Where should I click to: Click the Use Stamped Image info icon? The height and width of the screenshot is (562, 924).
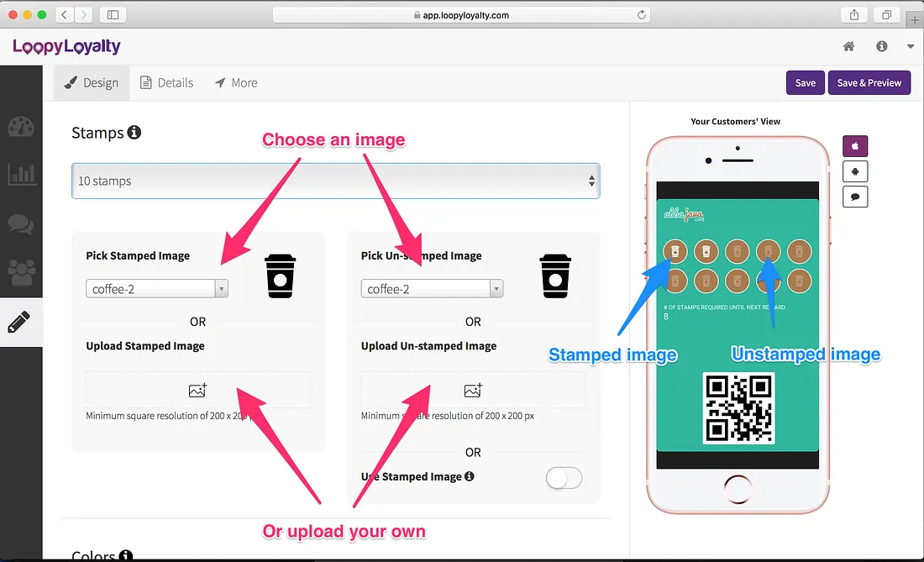[469, 476]
